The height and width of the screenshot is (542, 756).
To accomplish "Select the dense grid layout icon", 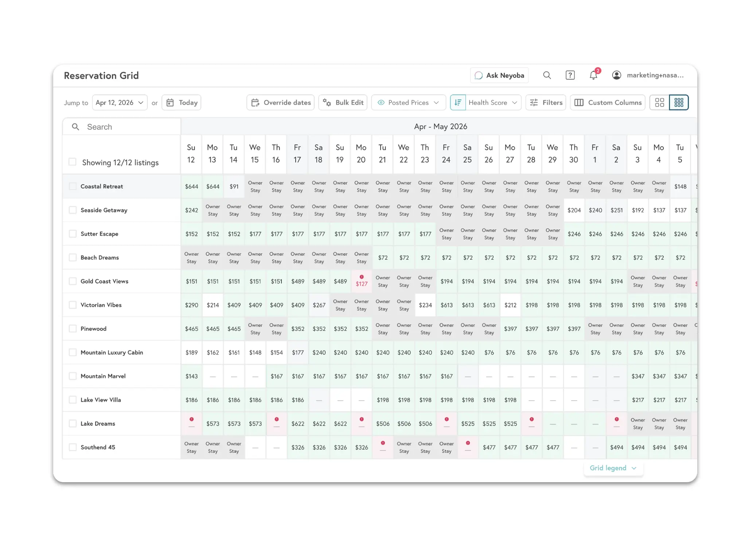I will [679, 102].
